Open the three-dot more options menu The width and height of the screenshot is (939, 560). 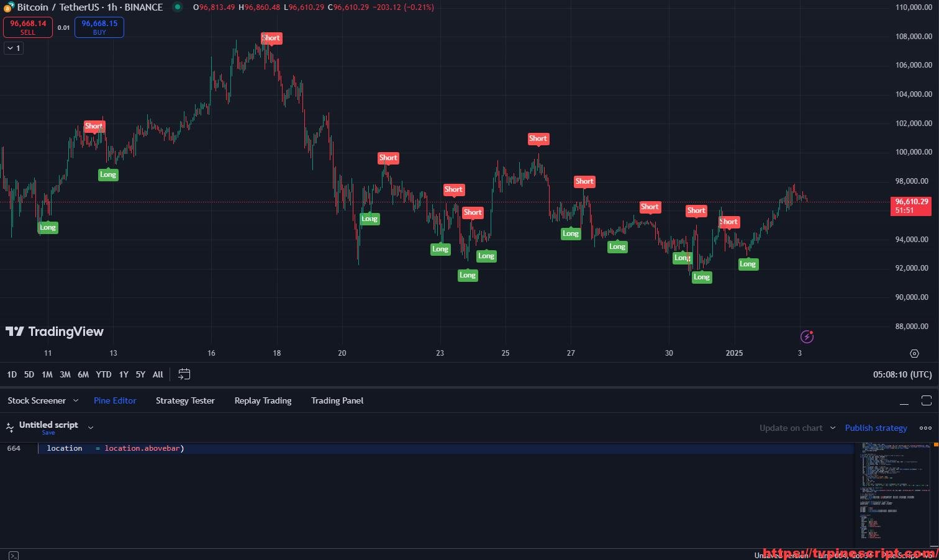coord(925,428)
